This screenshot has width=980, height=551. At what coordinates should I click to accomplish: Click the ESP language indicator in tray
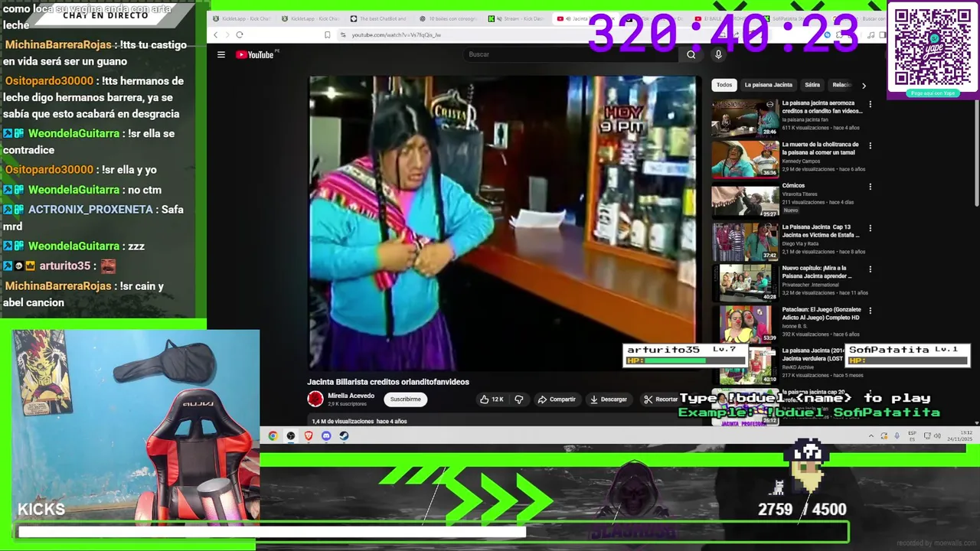(x=912, y=435)
